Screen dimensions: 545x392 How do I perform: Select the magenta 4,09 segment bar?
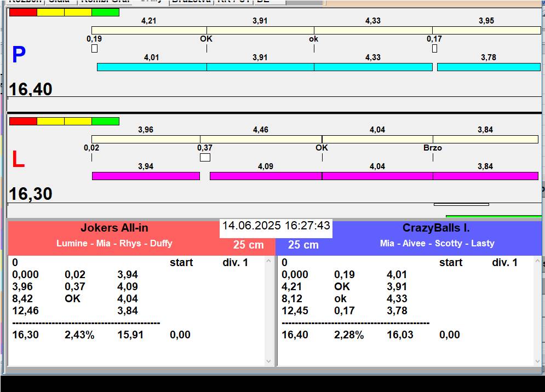266,176
